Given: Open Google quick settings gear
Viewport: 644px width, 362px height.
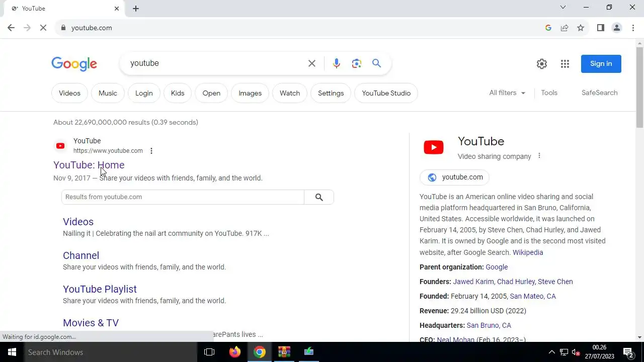Looking at the screenshot, I should click(x=542, y=64).
